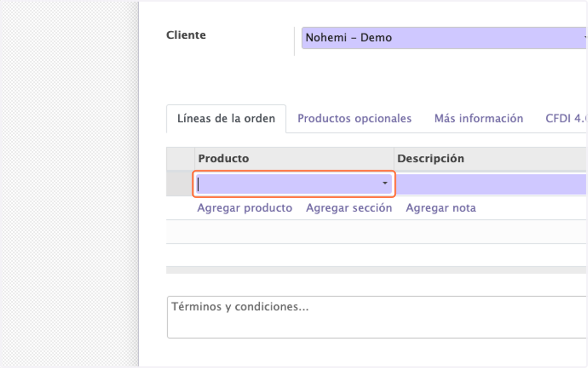Click the Descripción column header

click(x=491, y=159)
